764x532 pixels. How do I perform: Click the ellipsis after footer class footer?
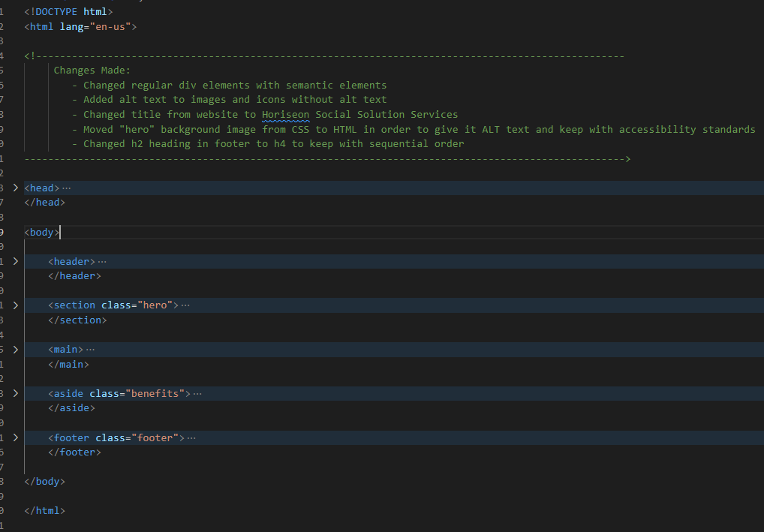[x=191, y=438]
